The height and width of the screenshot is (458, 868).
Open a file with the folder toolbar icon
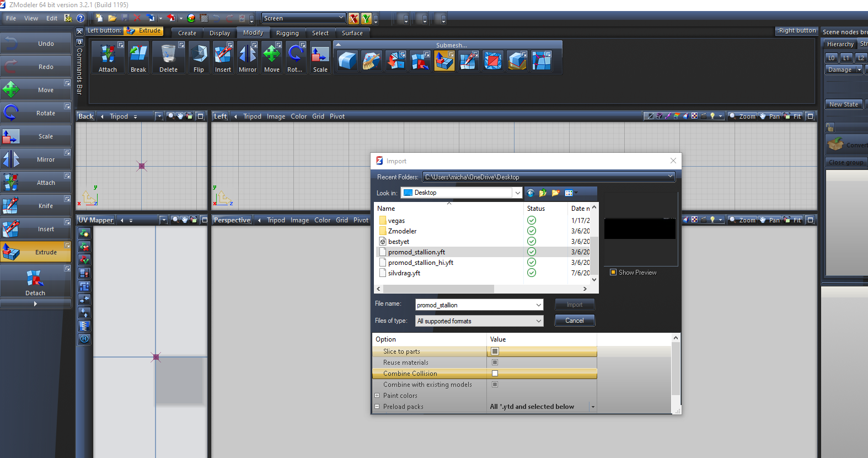point(112,18)
